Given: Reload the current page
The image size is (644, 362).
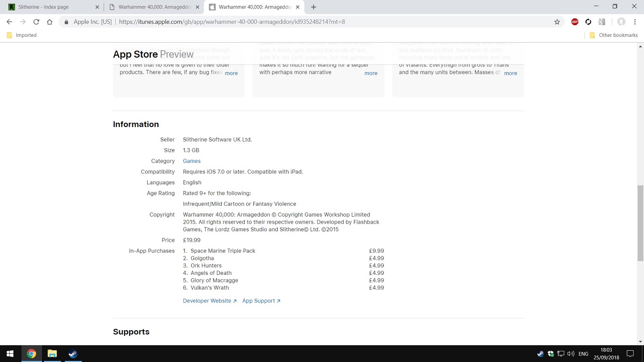Looking at the screenshot, I should tap(36, 22).
